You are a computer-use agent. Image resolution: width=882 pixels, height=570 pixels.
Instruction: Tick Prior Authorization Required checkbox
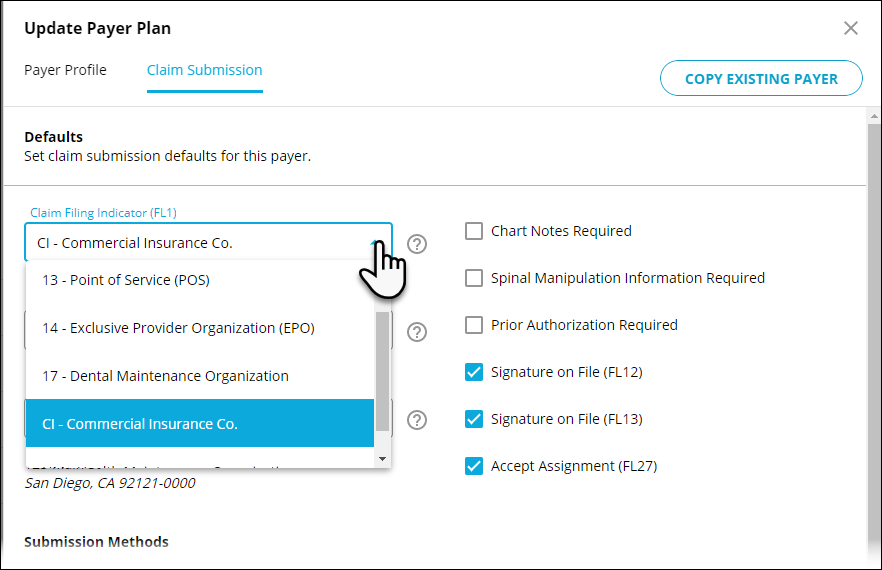[x=474, y=325]
